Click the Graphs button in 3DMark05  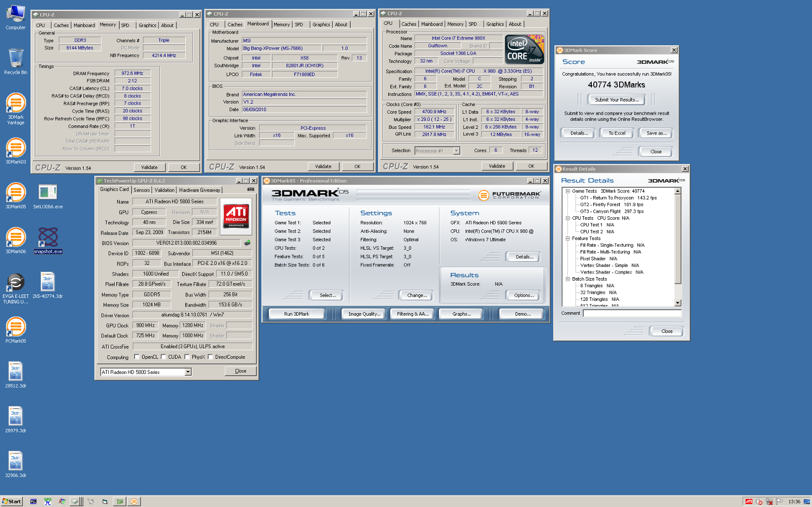(462, 314)
